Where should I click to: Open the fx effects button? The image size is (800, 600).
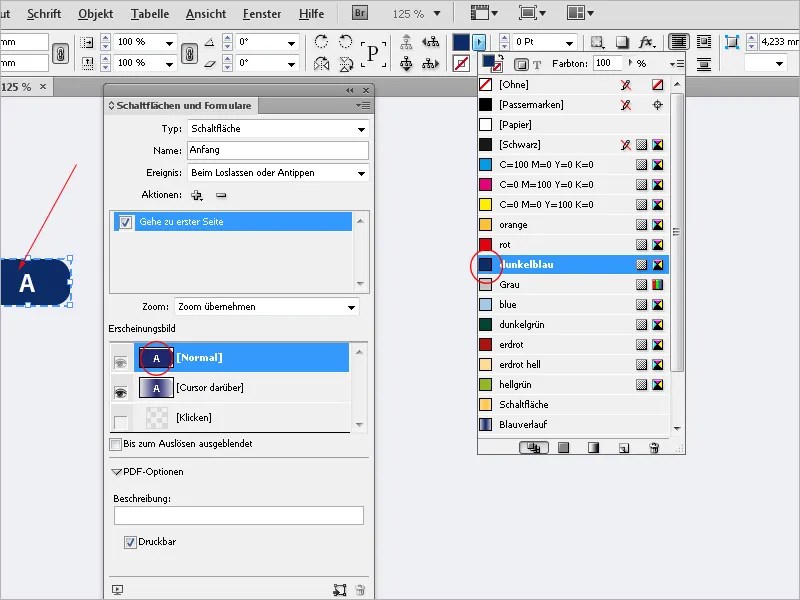[647, 42]
